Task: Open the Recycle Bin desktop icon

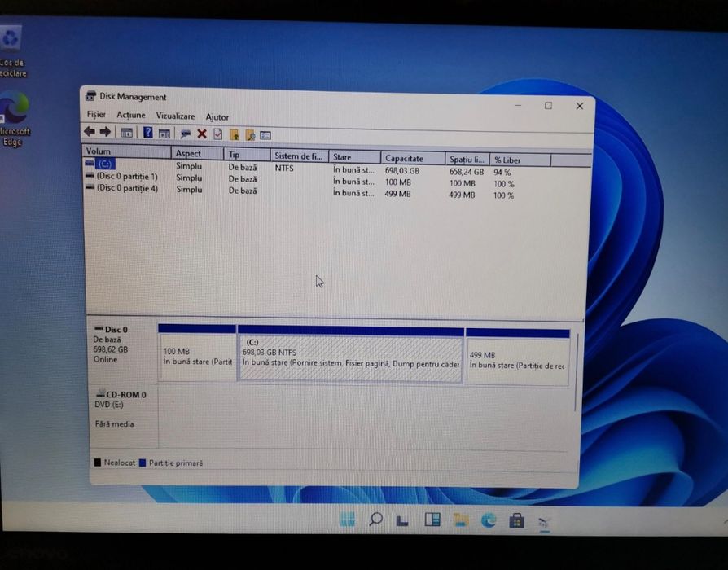Action: [x=11, y=52]
